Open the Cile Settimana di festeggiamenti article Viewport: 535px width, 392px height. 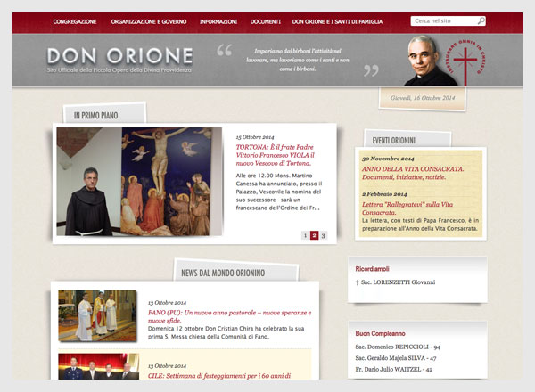pos(219,376)
